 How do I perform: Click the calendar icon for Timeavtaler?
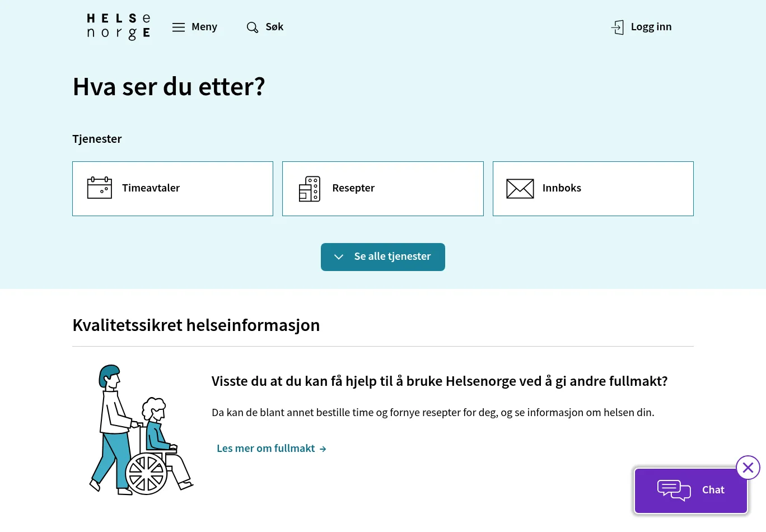(100, 188)
